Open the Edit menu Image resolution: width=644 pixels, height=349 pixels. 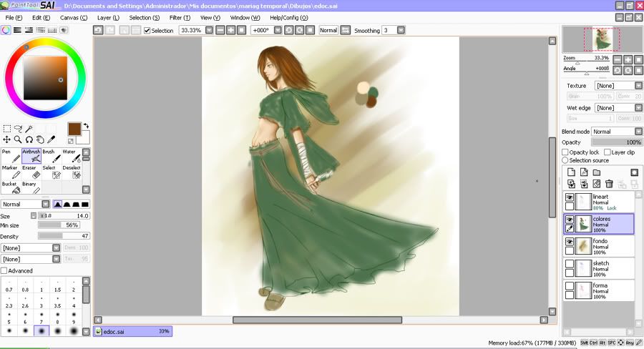(x=41, y=18)
